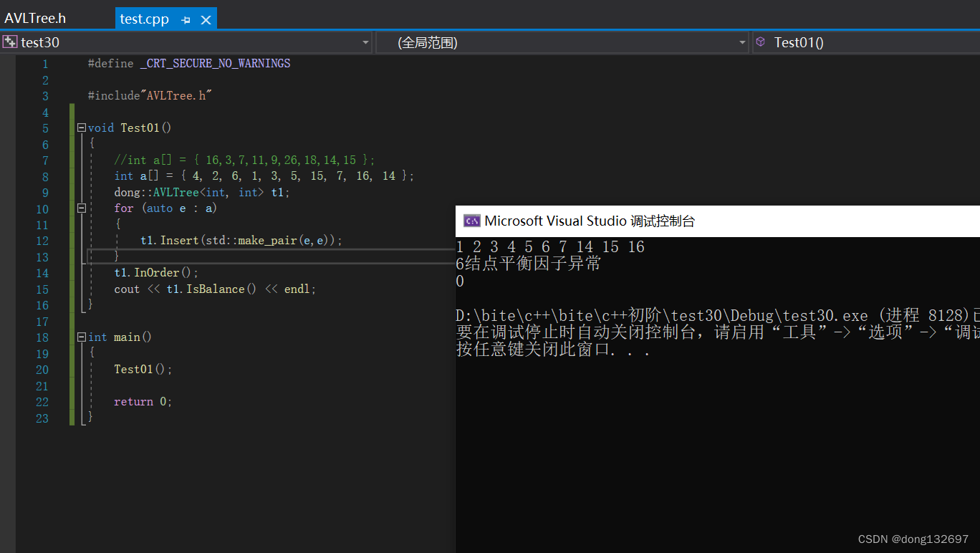Click the t1.Insert(std::make_pair(e,e)) statement
Viewport: 980px width, 553px height.
tap(241, 240)
